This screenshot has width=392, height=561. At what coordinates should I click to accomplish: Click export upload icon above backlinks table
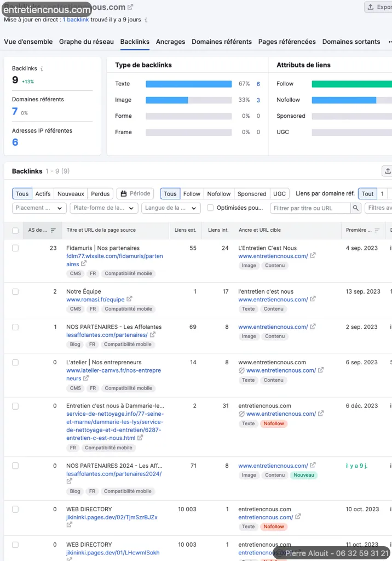pyautogui.click(x=388, y=171)
